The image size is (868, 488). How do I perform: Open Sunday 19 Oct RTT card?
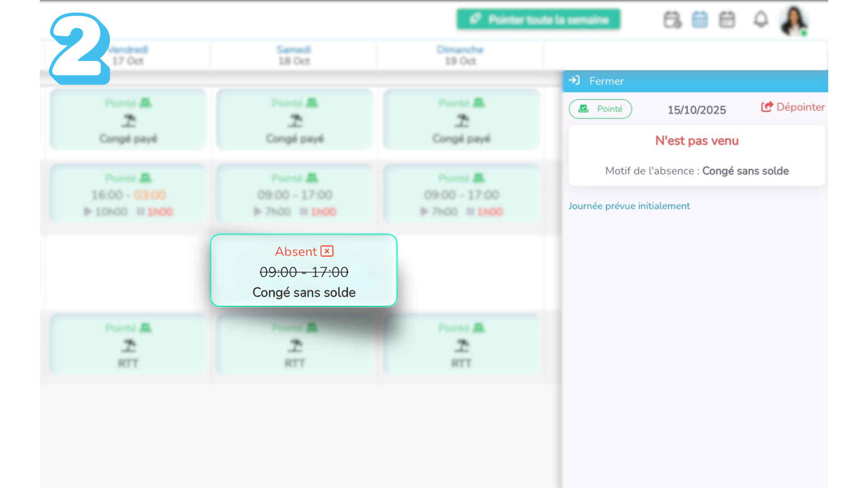[461, 345]
